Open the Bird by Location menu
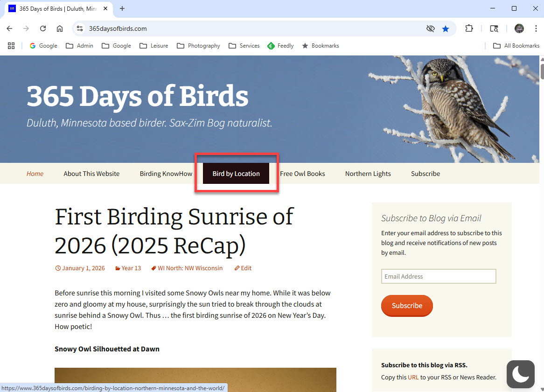The height and width of the screenshot is (392, 544). [x=236, y=174]
